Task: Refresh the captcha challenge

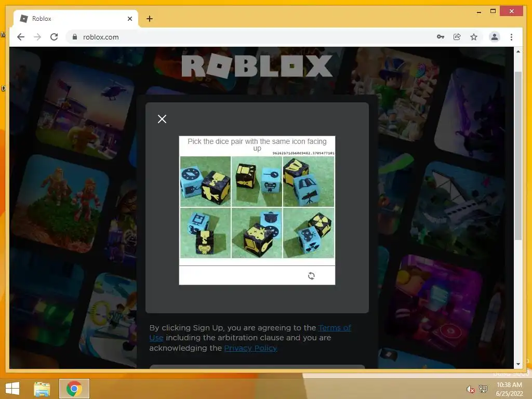Action: [x=311, y=276]
